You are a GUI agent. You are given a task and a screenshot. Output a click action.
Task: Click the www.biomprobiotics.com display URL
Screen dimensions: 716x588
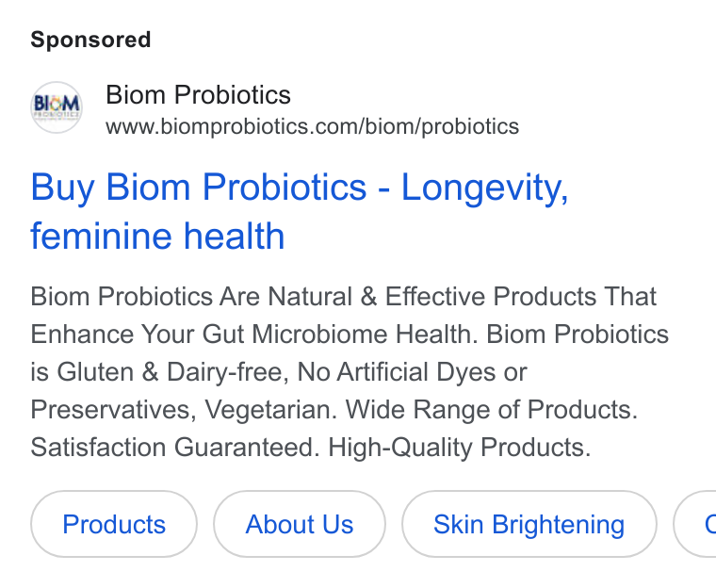[313, 126]
